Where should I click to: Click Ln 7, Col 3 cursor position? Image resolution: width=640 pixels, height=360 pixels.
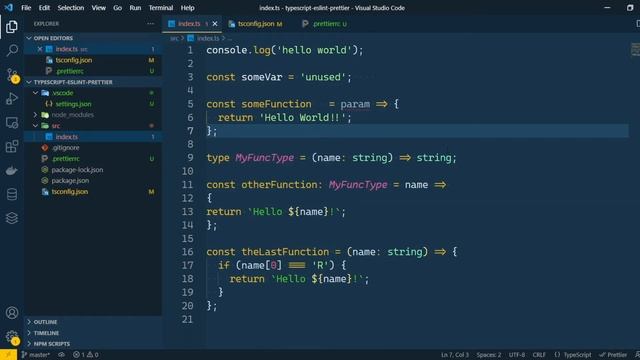tap(455, 355)
